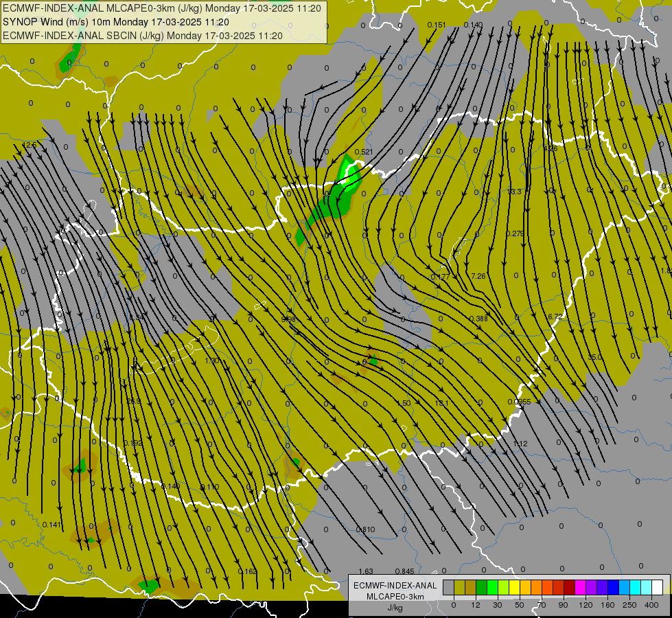
Task: Click the SYNOP Wind 10m header line
Action: coord(116,22)
